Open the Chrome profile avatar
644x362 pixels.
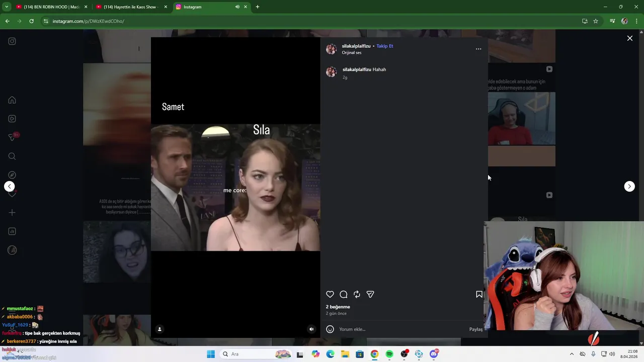[x=624, y=21]
